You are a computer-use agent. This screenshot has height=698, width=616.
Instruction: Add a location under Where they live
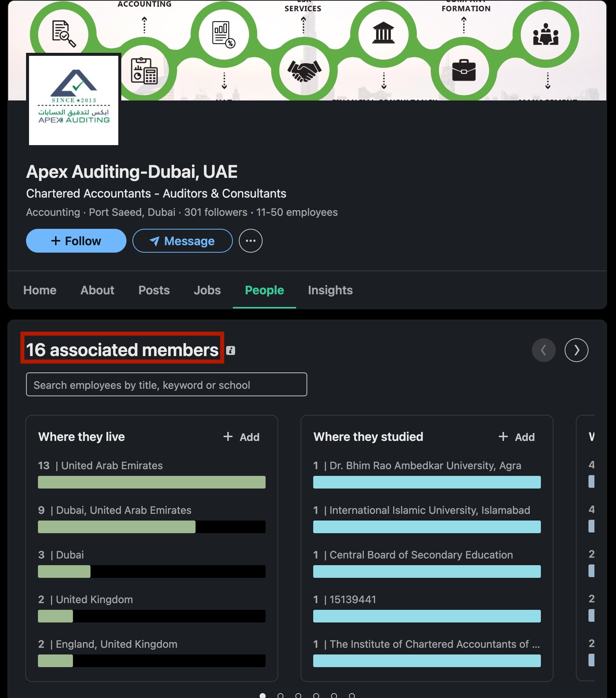[x=242, y=437]
